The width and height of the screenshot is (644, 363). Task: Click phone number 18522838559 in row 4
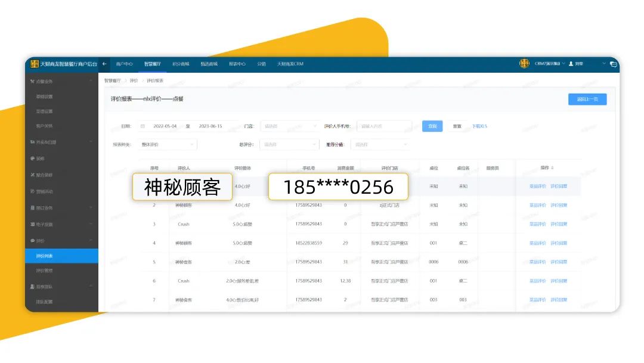[309, 243]
